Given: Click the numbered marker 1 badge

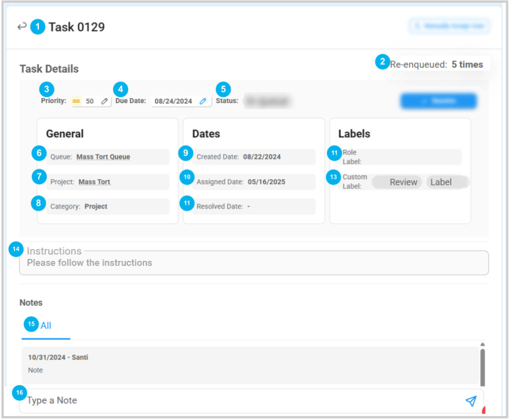Looking at the screenshot, I should pyautogui.click(x=37, y=27).
